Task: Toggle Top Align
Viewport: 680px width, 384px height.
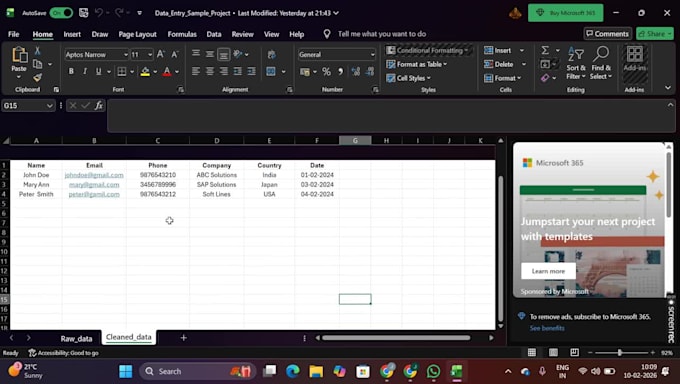Action: click(196, 54)
